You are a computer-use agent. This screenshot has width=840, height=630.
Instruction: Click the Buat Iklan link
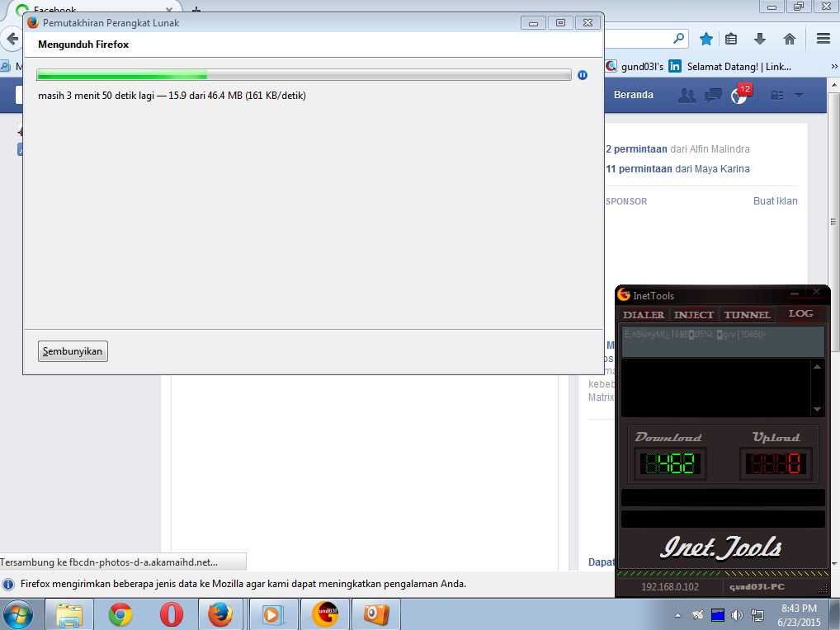pos(775,200)
